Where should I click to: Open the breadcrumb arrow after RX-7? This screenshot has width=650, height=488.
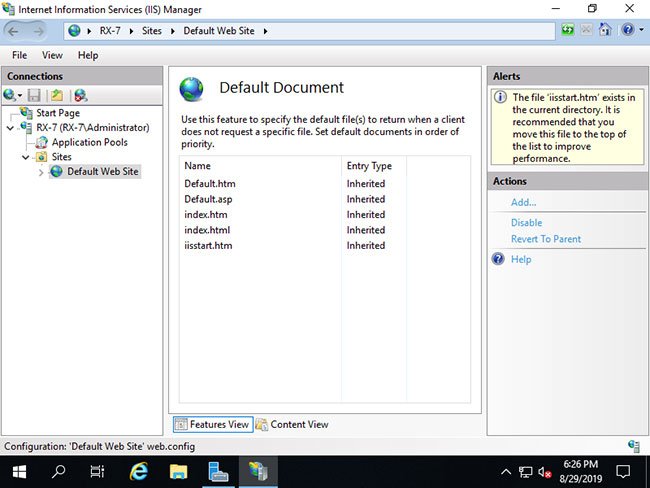point(131,31)
